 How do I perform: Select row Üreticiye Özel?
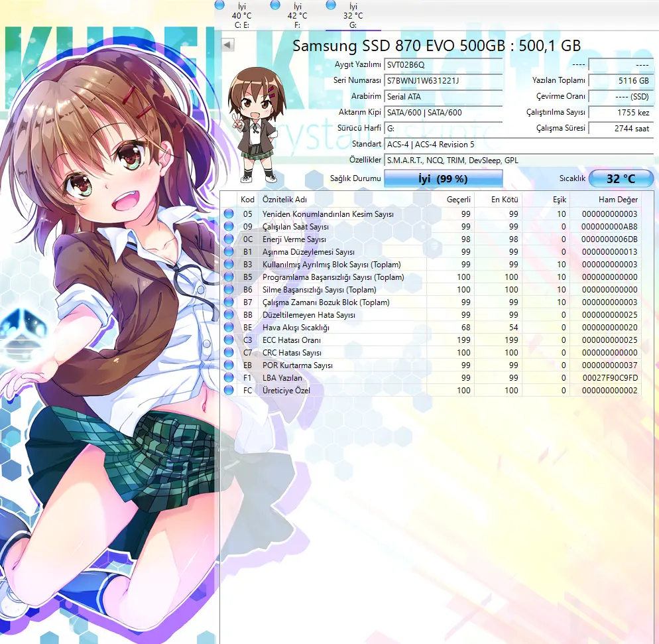(431, 391)
